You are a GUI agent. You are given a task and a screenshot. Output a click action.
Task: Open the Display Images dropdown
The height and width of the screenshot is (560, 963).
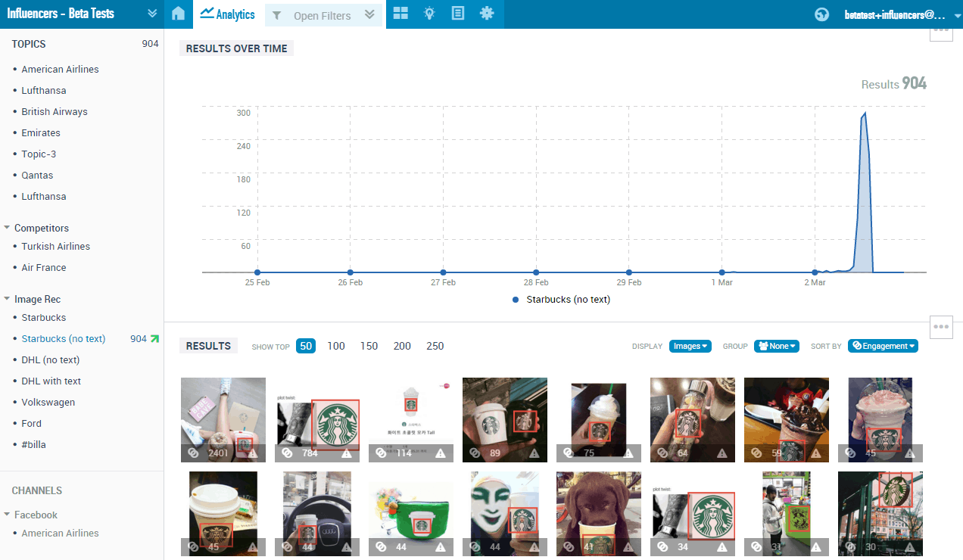690,346
